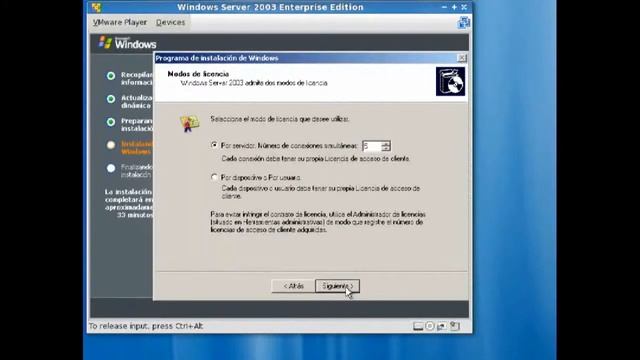Click the simultaneous connections number field
Screen dimensions: 640x360
[x=372, y=146]
